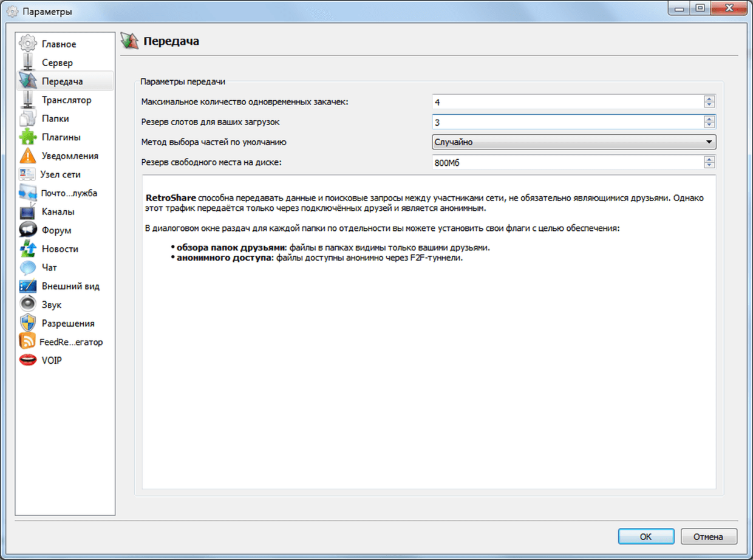Screen dimensions: 753x560
Task: Select the Форум speech bubble icon
Action: 28,230
